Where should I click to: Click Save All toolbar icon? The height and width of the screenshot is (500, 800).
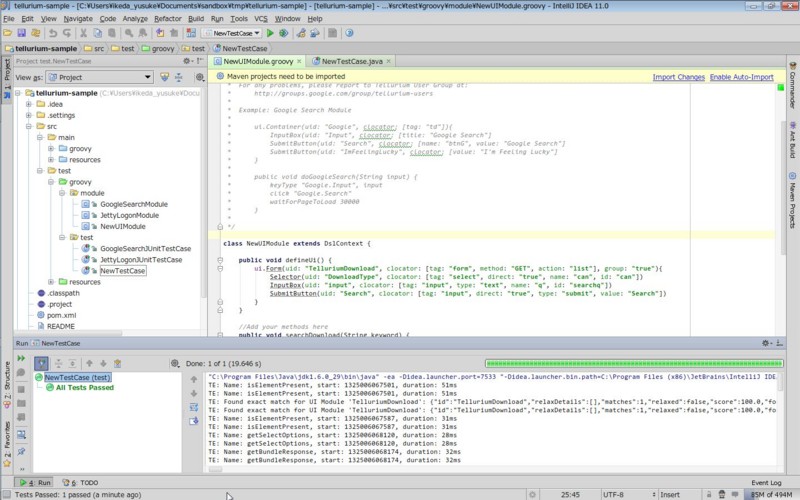coord(21,33)
